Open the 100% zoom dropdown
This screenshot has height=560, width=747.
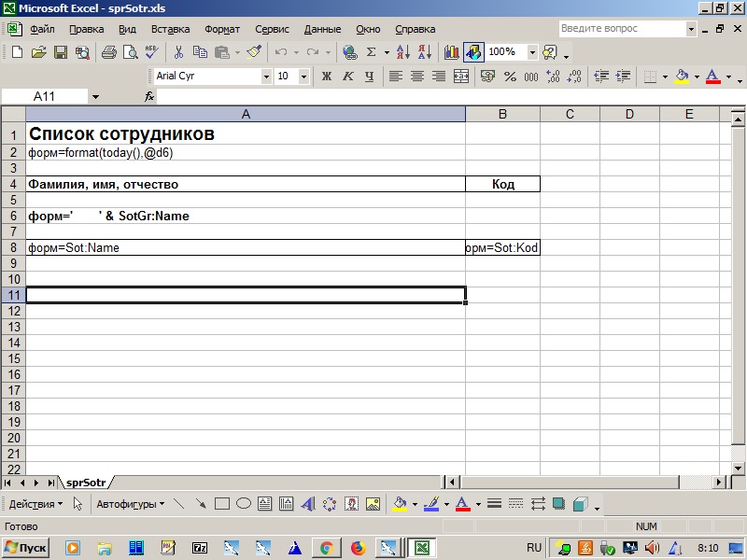tap(532, 52)
